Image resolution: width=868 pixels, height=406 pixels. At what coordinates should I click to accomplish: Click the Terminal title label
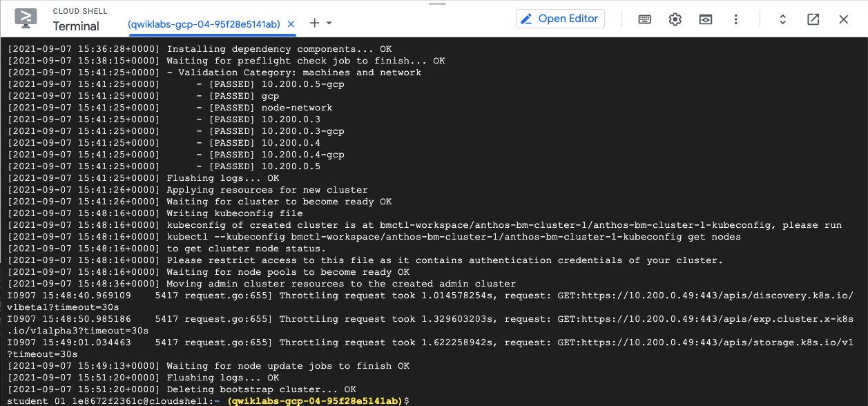pyautogui.click(x=76, y=26)
